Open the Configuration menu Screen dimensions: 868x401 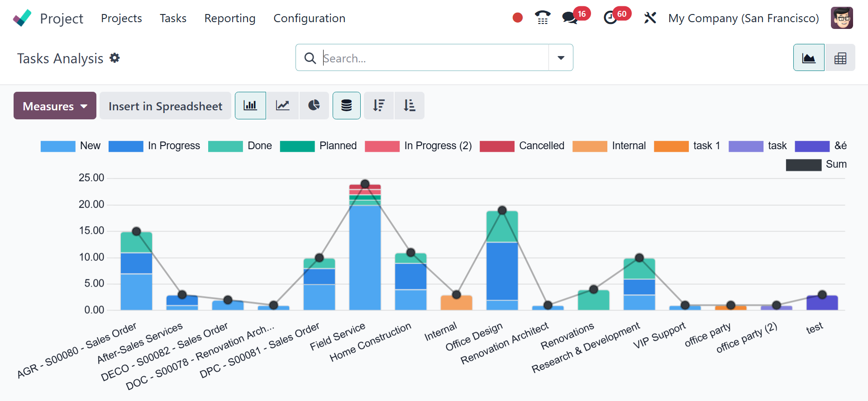pos(310,18)
